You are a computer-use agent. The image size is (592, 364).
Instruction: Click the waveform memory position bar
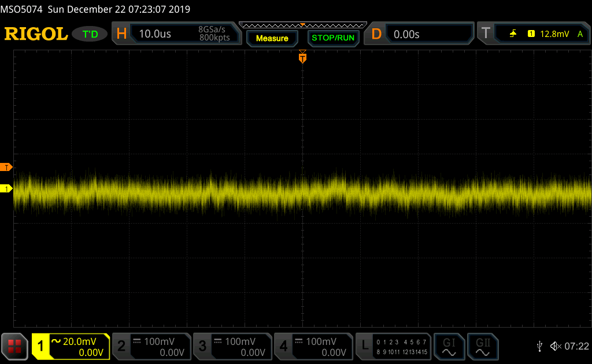(x=302, y=25)
